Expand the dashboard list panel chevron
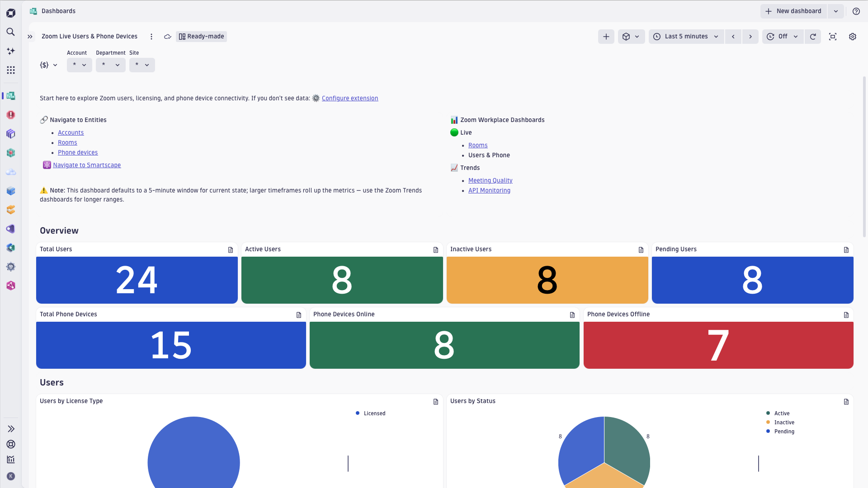This screenshot has width=868, height=488. pos(30,37)
